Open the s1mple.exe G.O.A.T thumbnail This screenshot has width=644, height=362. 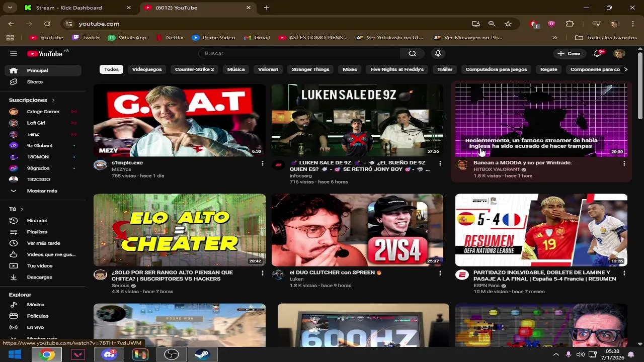click(180, 120)
